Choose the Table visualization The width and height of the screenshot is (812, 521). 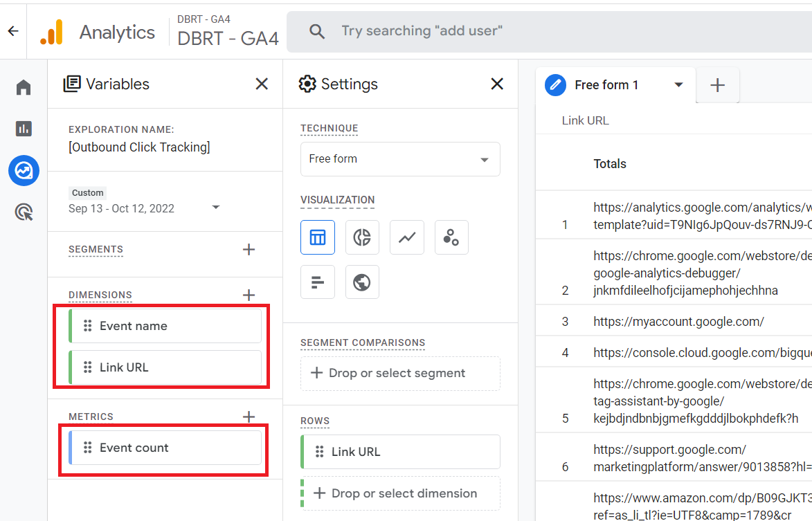(318, 237)
